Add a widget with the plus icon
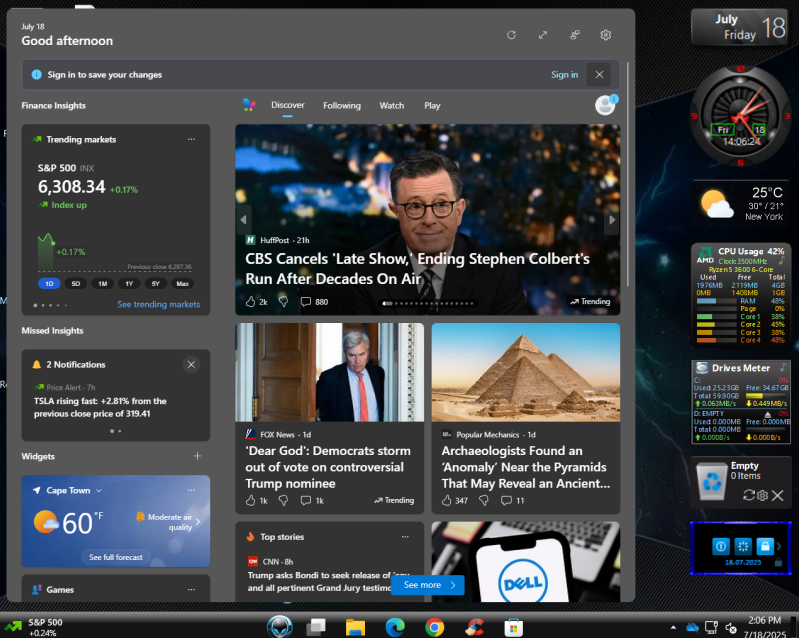799x638 pixels. [198, 456]
